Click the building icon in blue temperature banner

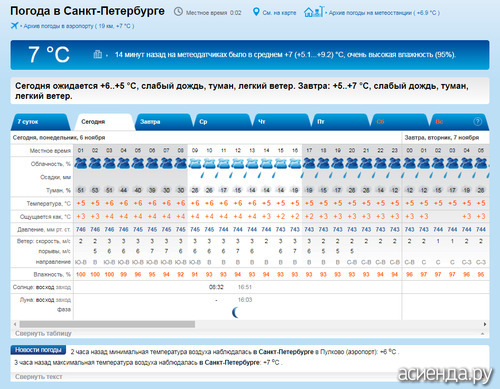[x=97, y=54]
